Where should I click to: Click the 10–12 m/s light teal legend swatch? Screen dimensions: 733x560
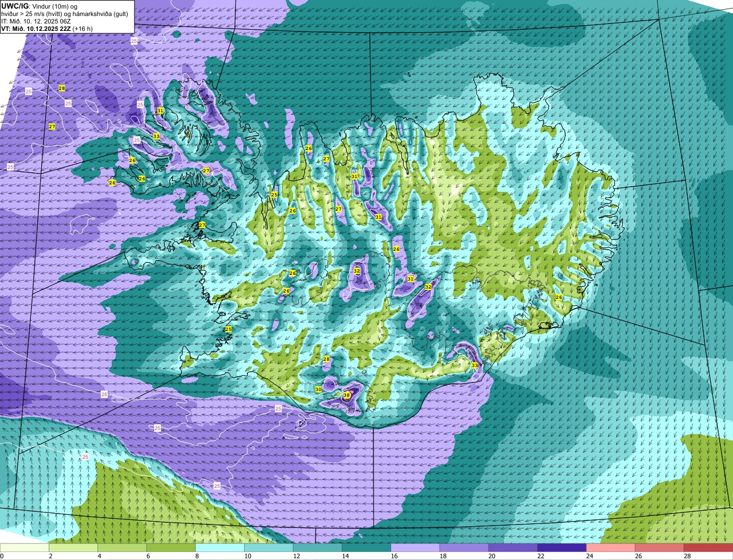(x=269, y=547)
